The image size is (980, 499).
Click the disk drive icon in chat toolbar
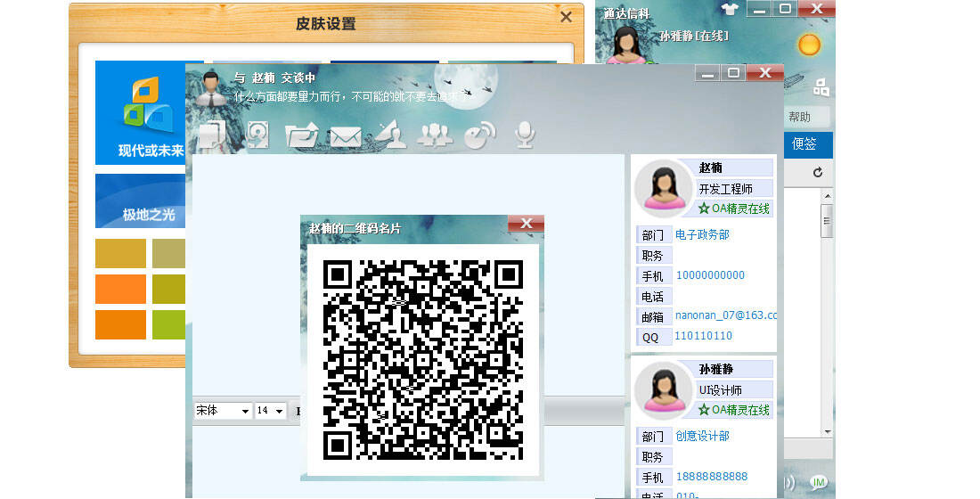tap(257, 135)
